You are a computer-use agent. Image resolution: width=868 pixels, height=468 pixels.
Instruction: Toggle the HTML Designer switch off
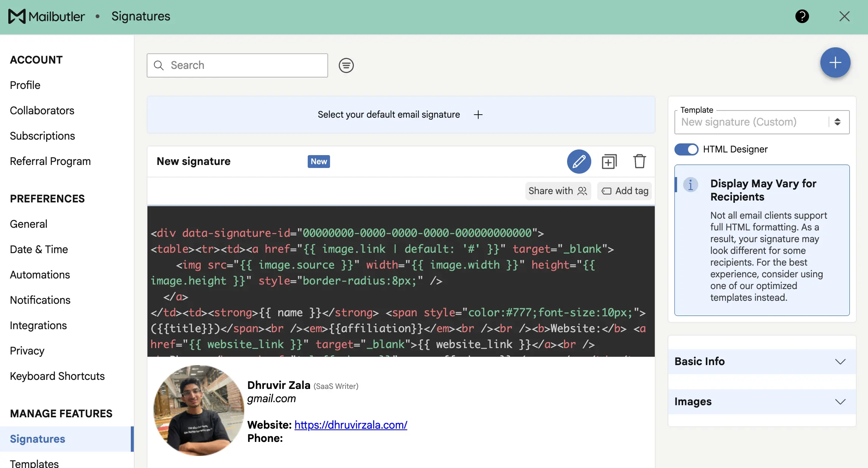(x=687, y=149)
